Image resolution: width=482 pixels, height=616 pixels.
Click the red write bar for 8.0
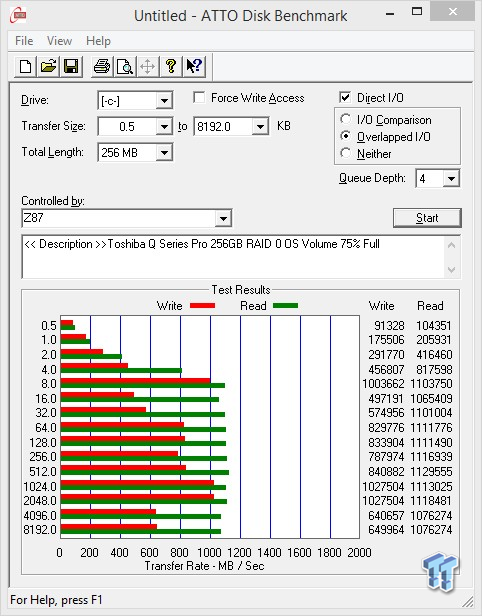pyautogui.click(x=136, y=380)
